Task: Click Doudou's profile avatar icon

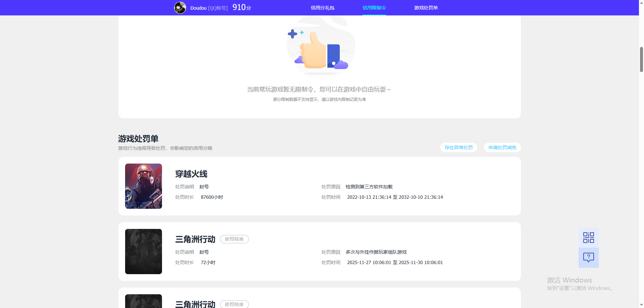Action: point(180,7)
